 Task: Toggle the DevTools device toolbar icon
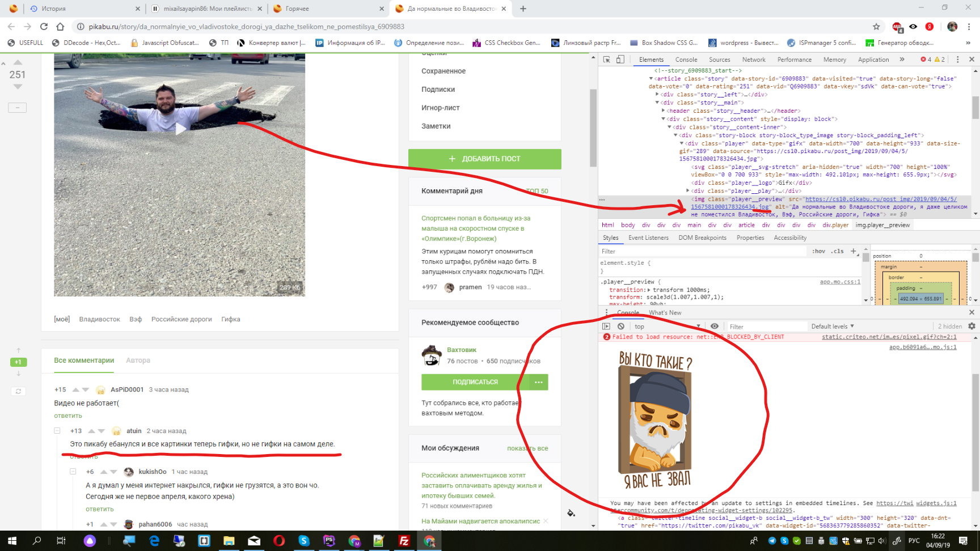[620, 60]
